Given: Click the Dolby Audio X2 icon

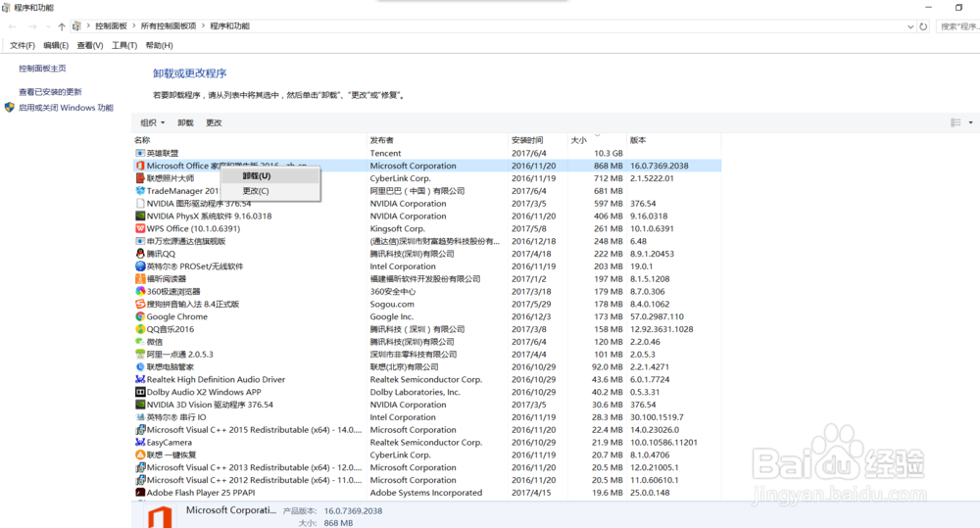Looking at the screenshot, I should [140, 392].
